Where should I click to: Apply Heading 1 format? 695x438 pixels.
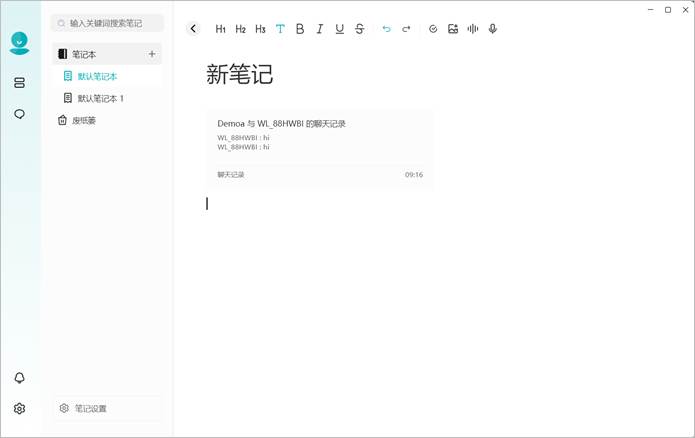(220, 29)
